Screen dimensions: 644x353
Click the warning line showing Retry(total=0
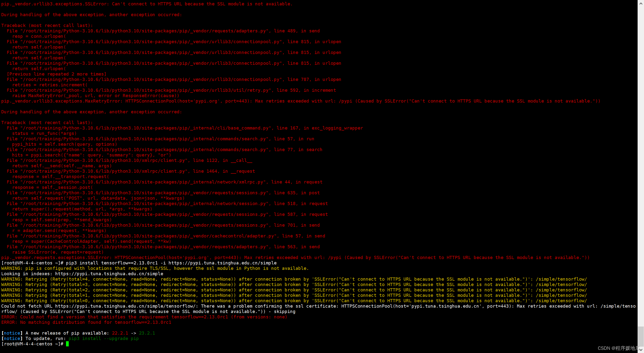point(294,301)
